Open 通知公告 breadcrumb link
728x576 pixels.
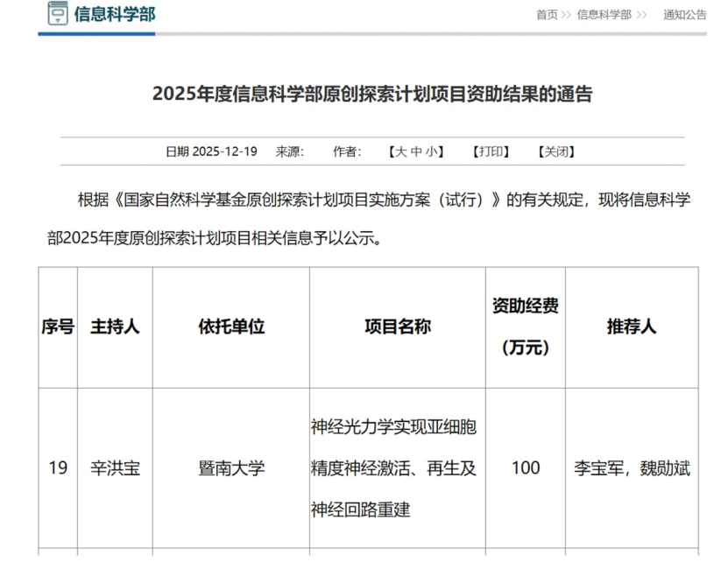pos(684,15)
